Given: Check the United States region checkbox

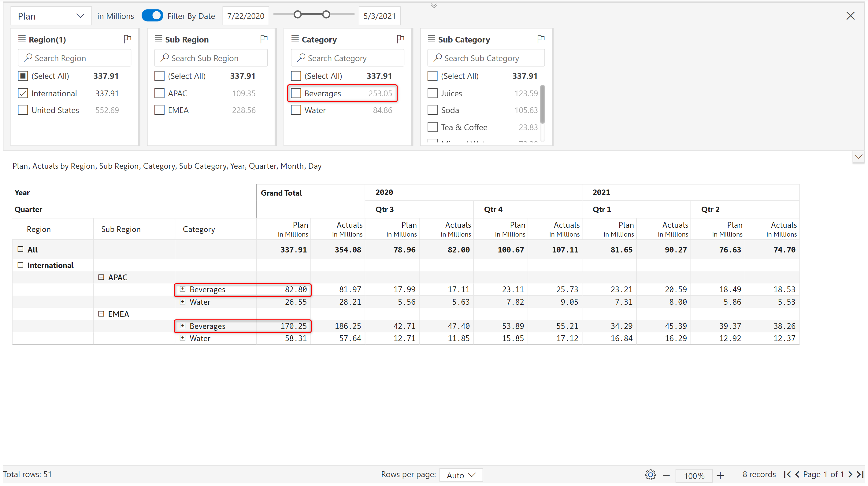Looking at the screenshot, I should (23, 110).
